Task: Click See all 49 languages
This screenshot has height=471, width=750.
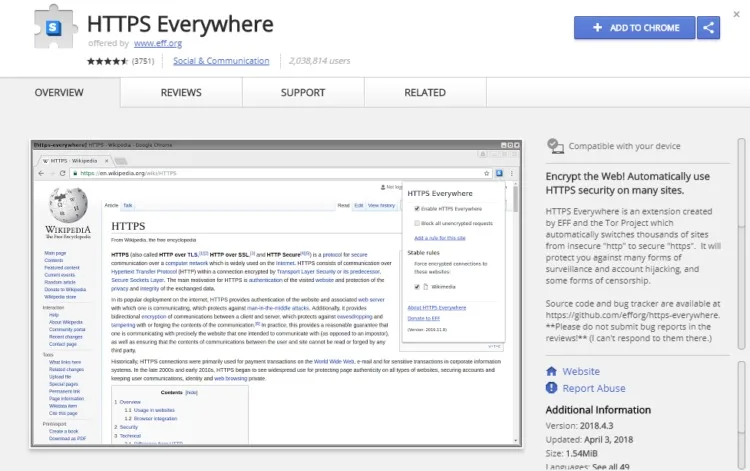Action: point(611,467)
